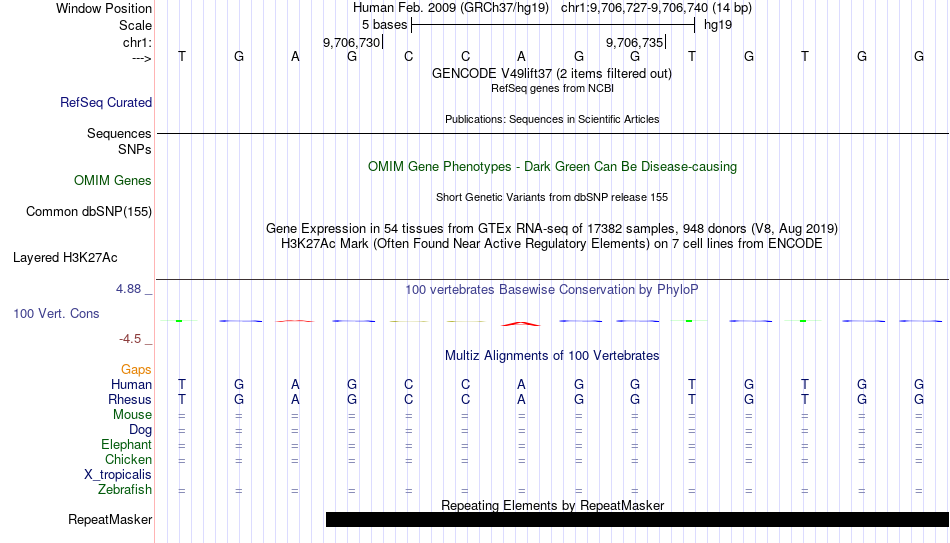
Task: Click the hg19 label beside scale bar
Action: tap(718, 25)
